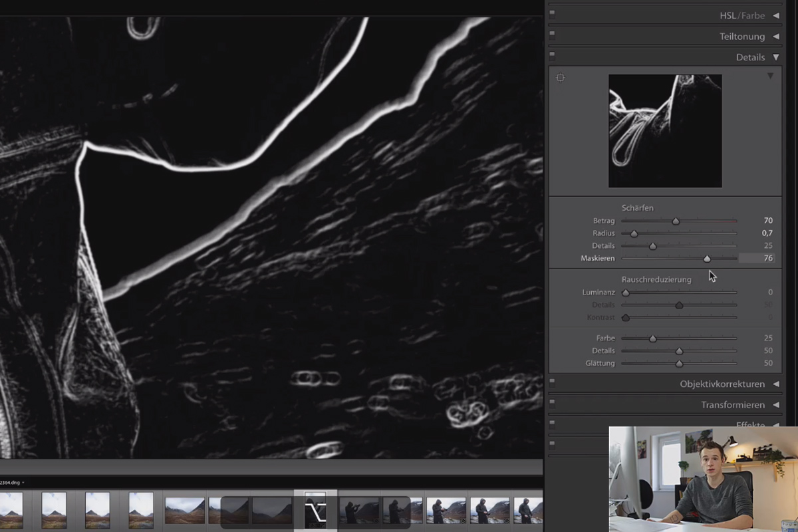Click the Luminanz noise reduction slider handle
Viewport: 798px width, 532px height.
(625, 293)
